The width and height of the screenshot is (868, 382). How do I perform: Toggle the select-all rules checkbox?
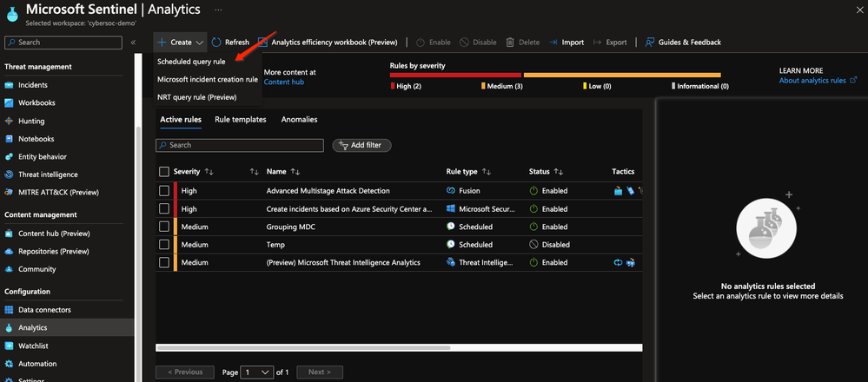click(x=164, y=171)
